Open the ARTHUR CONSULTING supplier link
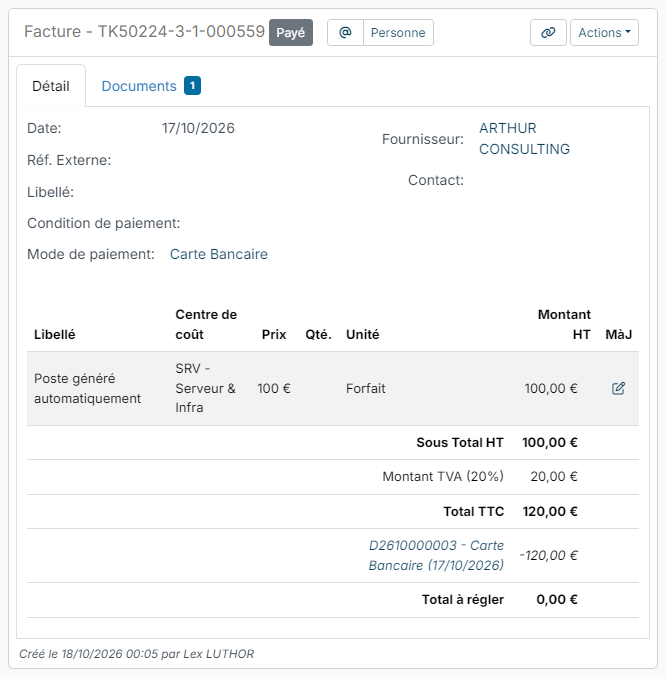The height and width of the screenshot is (677, 666). point(524,139)
